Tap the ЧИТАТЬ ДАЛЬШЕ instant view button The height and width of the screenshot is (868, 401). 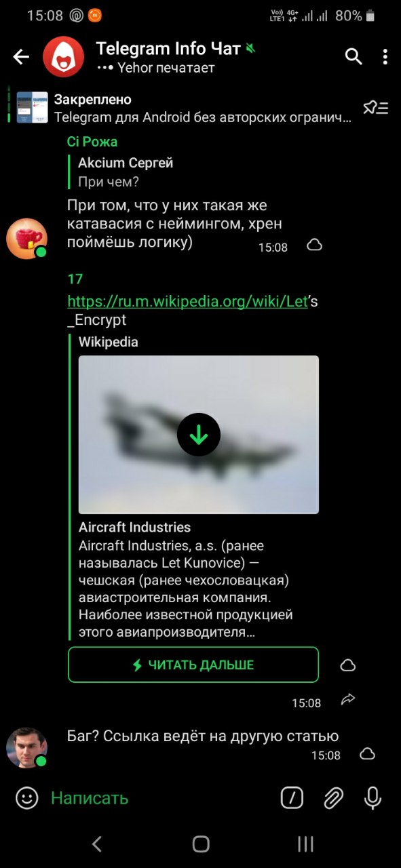click(193, 665)
